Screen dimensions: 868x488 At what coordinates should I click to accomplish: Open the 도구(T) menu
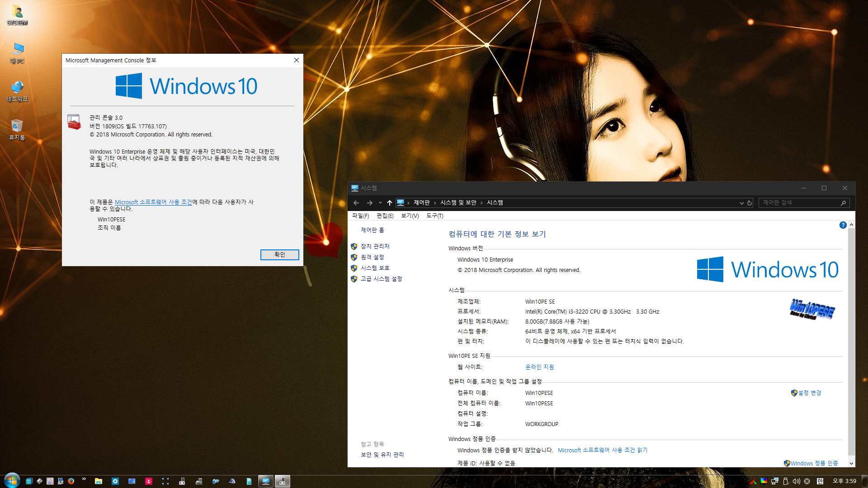(434, 216)
